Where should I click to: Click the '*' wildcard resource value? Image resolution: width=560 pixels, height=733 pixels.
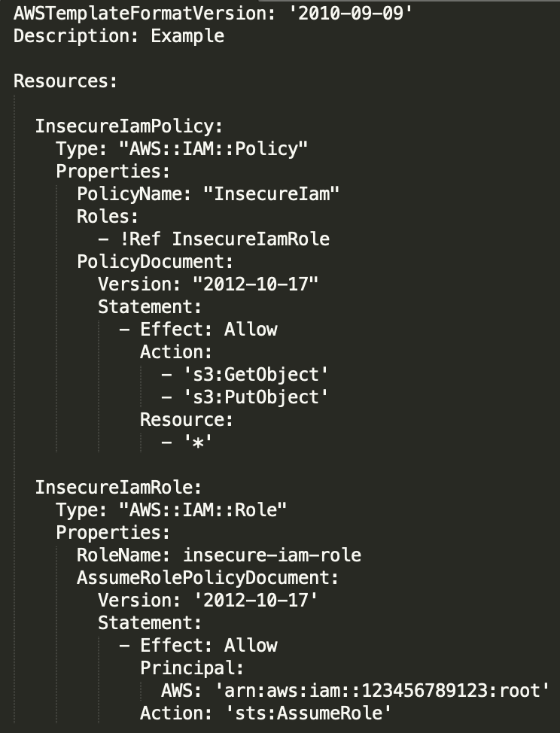point(198,442)
